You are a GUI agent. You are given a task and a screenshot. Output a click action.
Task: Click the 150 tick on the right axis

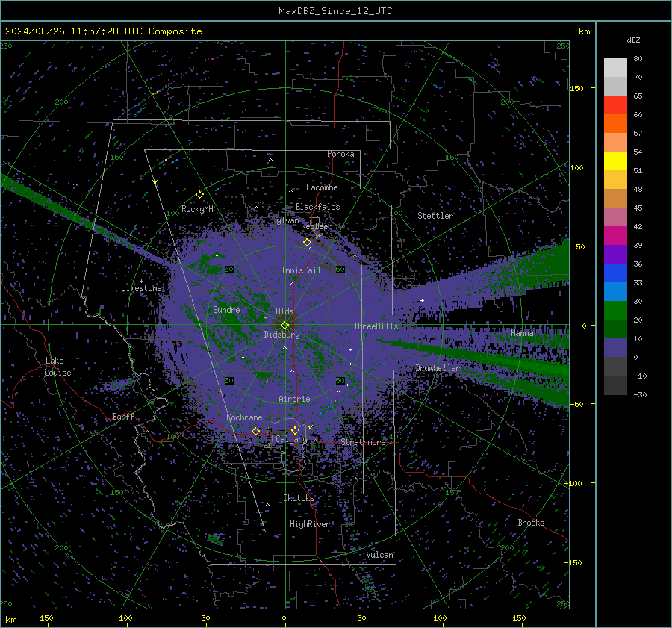576,88
